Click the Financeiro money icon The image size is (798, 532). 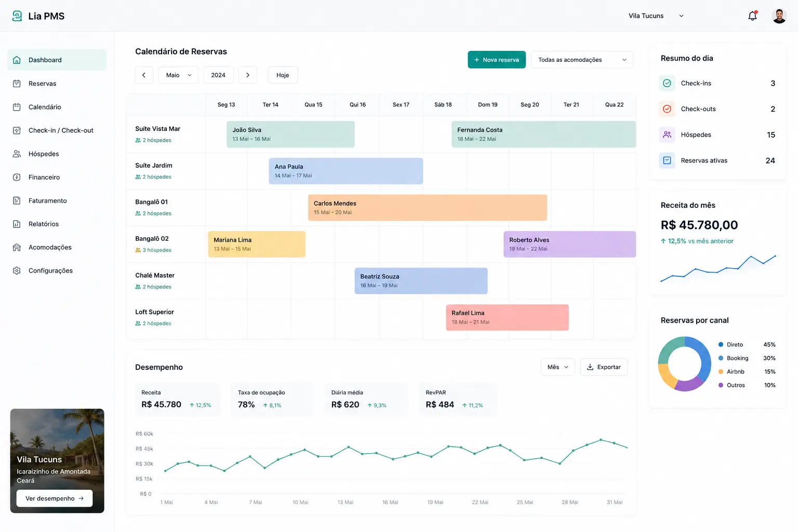[17, 177]
